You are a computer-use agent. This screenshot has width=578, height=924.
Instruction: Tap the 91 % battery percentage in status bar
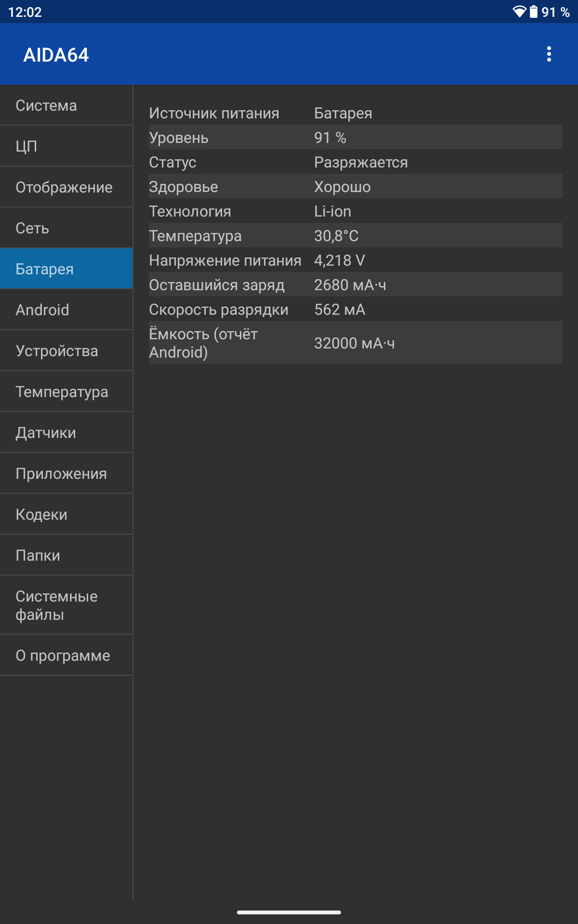[x=555, y=12]
